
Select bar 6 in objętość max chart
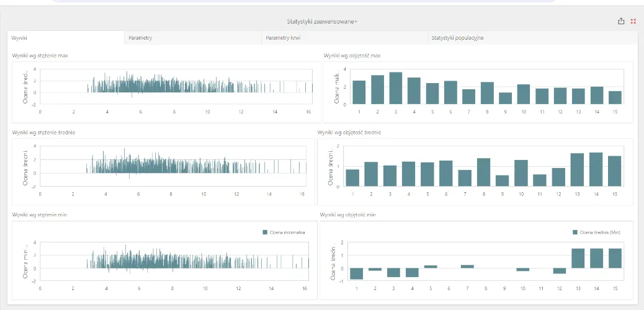[x=450, y=93]
